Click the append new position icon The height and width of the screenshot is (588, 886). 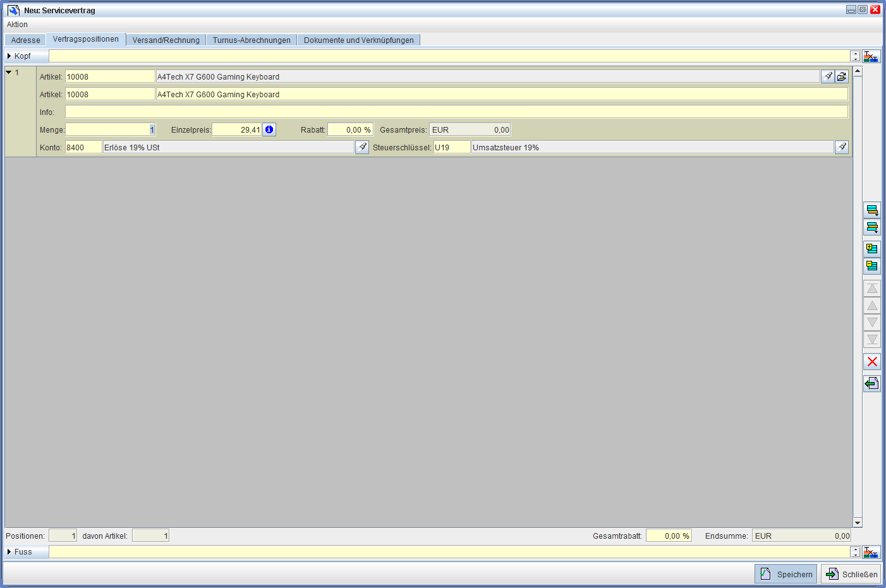[x=872, y=210]
